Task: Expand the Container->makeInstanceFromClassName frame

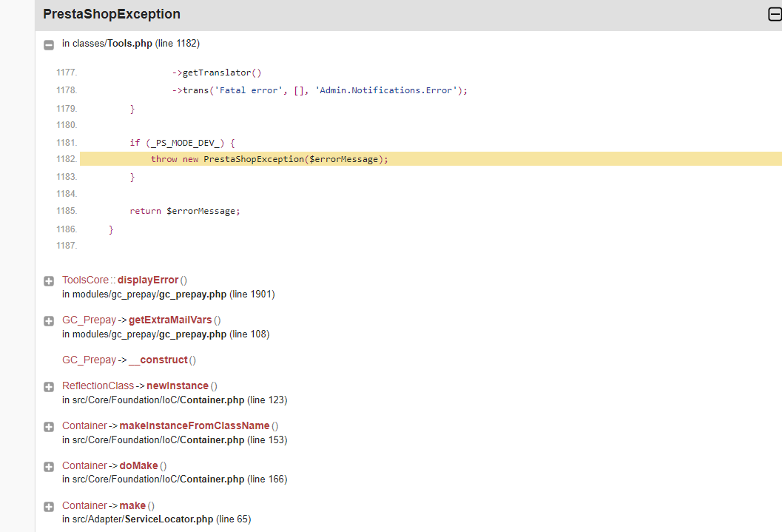Action: [48, 427]
